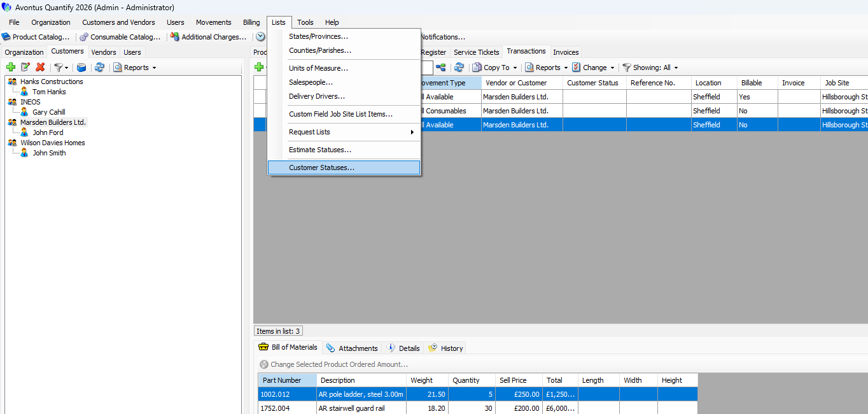This screenshot has height=414, width=868.
Task: Choose Salespeople from the Lists menu
Action: [x=344, y=82]
